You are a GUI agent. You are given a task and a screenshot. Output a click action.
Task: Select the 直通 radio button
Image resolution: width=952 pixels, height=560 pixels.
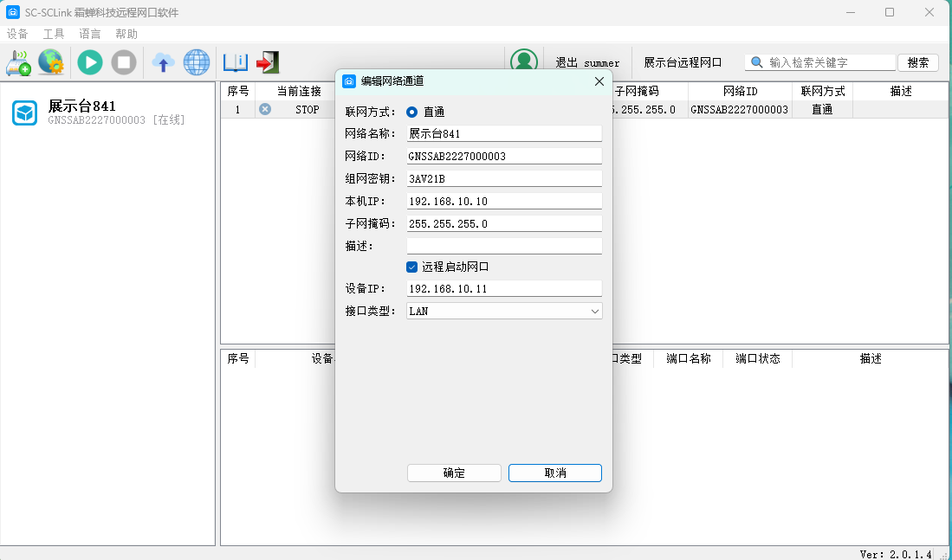(x=412, y=112)
